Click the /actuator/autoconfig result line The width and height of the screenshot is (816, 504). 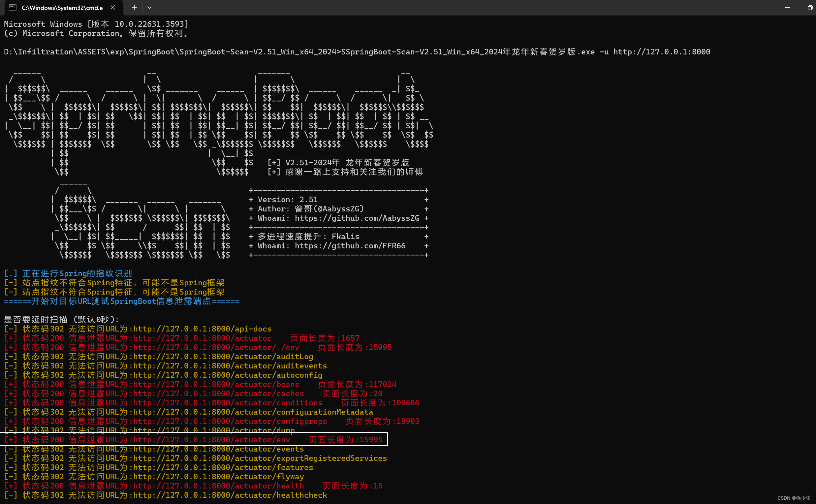tap(163, 375)
